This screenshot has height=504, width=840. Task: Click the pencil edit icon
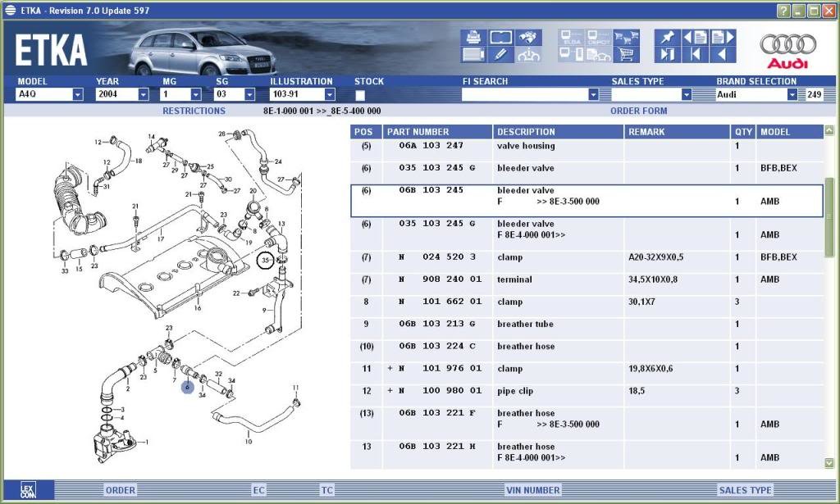click(500, 55)
